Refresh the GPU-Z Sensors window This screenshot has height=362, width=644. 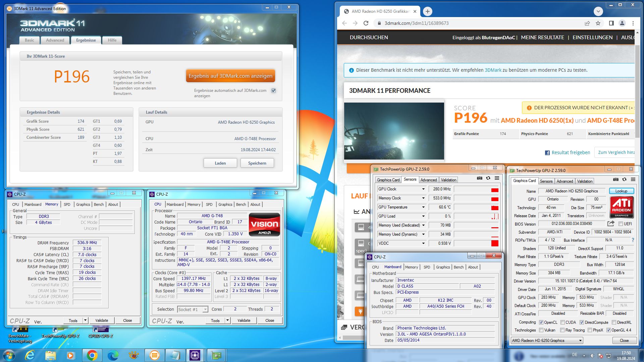click(x=488, y=178)
